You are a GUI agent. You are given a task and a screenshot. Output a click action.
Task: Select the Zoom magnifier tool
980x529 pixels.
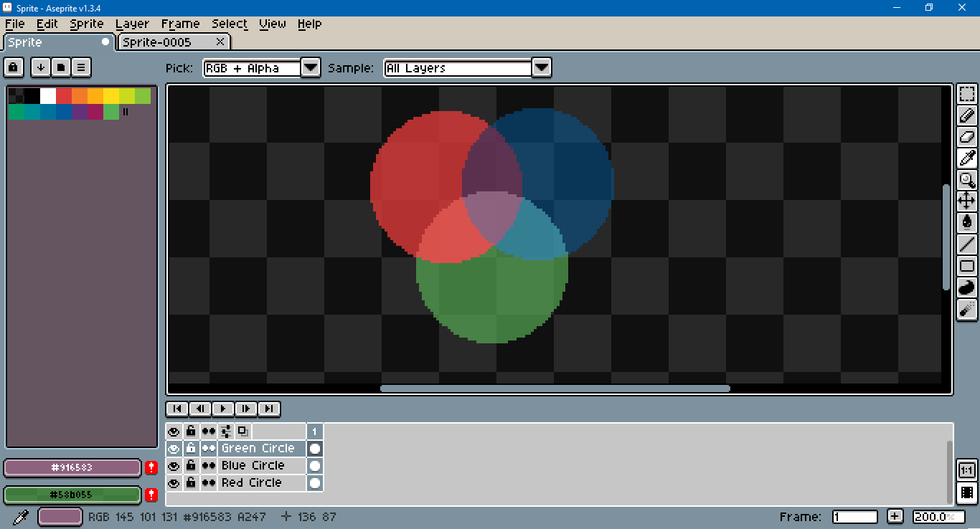[967, 180]
